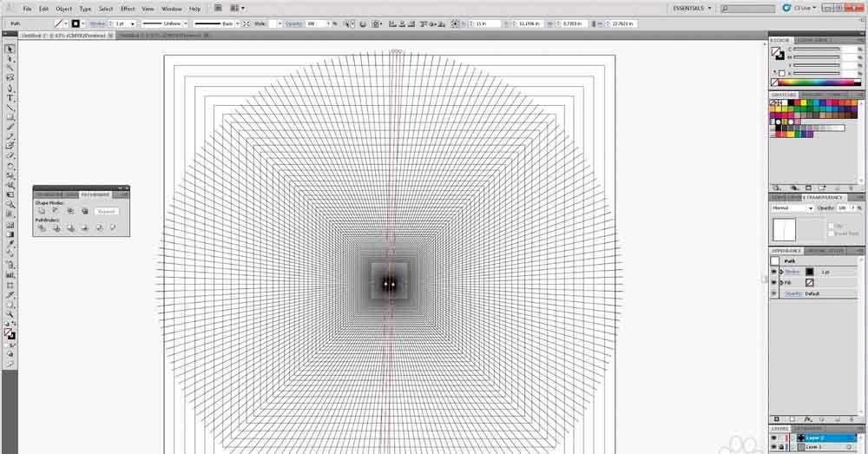Click the CS Live icon

coord(786,9)
